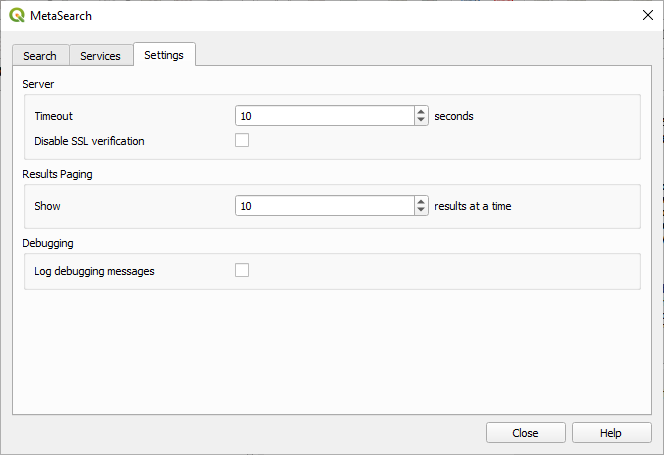Open the Services tab
Viewport: 664px width, 455px height.
100,56
